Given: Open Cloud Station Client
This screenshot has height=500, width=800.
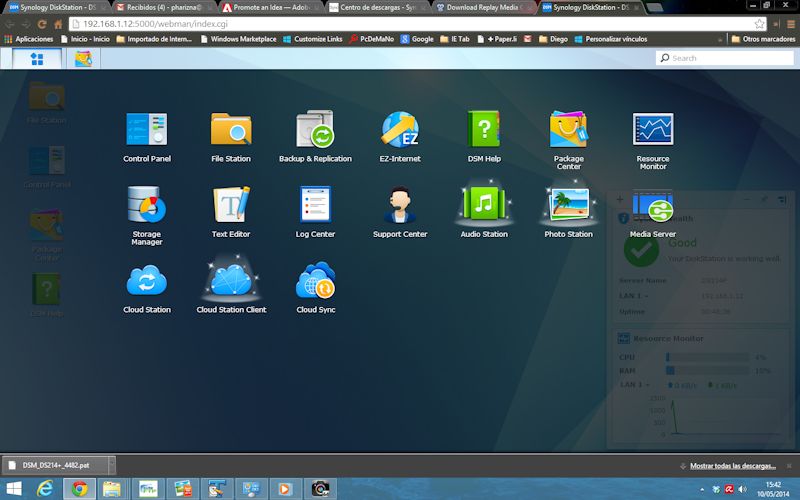Looking at the screenshot, I should coord(231,281).
